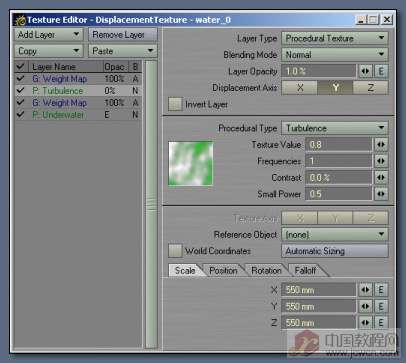Click the Texture Value field showing 0.8
This screenshot has width=406, height=363.
pyautogui.click(x=339, y=145)
